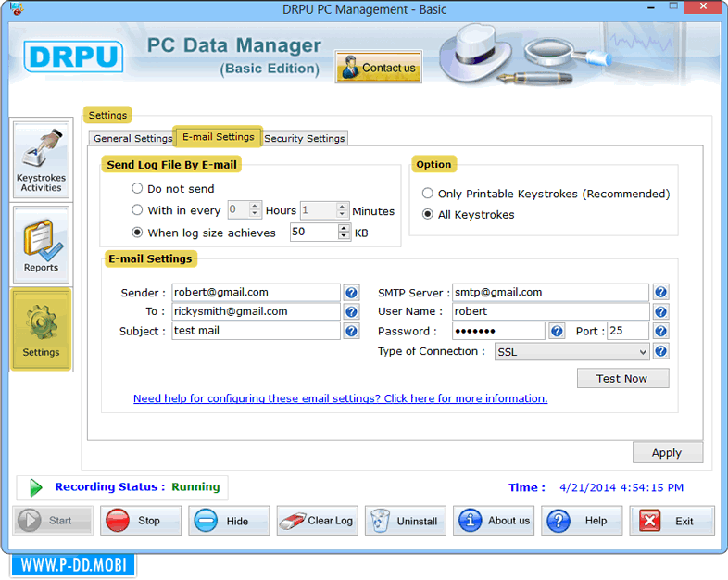
Task: Decrease the log size KB value
Action: coord(344,235)
